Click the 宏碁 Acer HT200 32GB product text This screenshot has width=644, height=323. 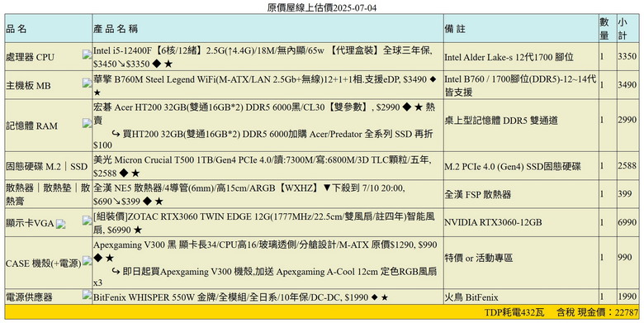(x=264, y=114)
